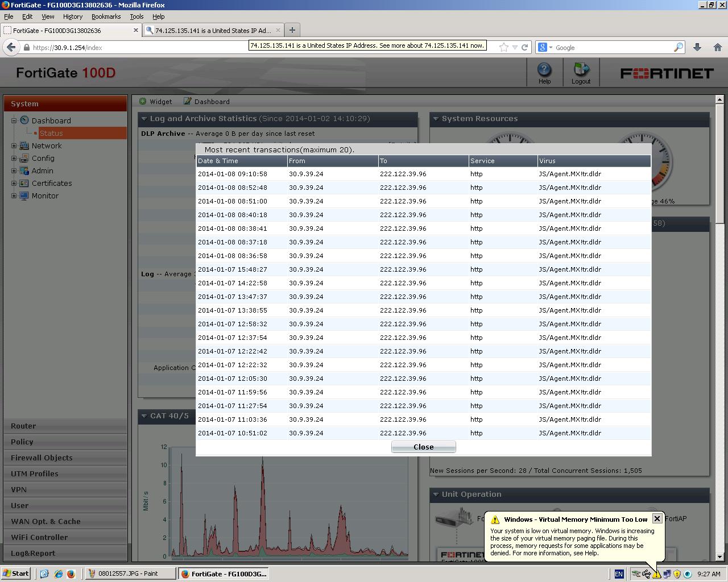Collapse the System Resources widget

click(436, 119)
